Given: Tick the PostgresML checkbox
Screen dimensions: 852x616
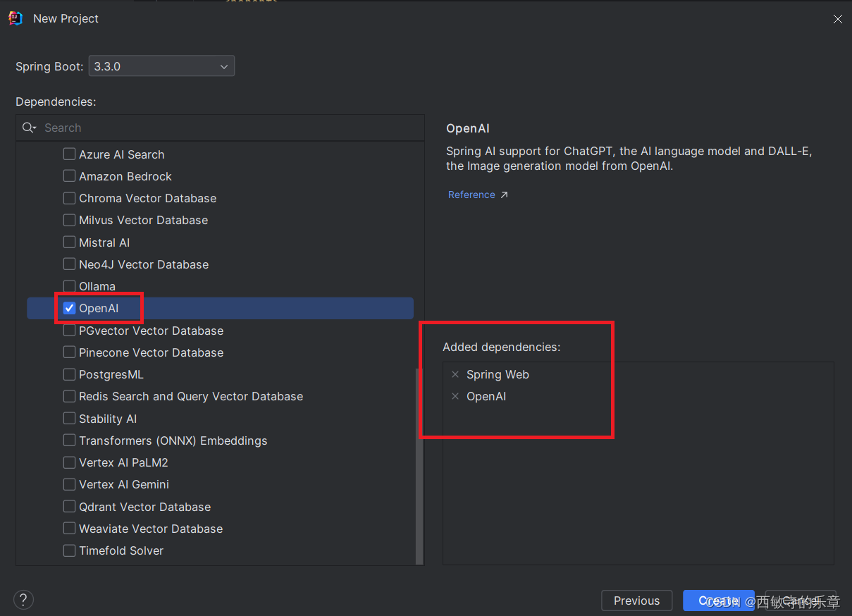Looking at the screenshot, I should (69, 374).
